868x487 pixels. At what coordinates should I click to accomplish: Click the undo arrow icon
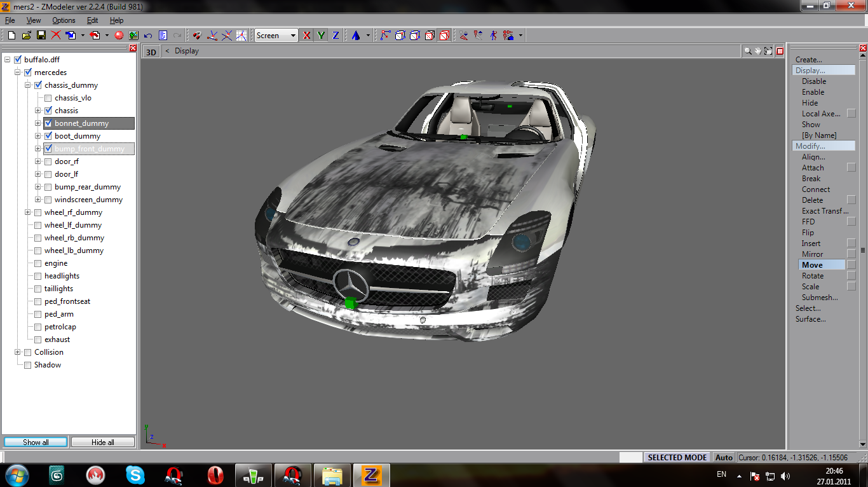tap(148, 36)
